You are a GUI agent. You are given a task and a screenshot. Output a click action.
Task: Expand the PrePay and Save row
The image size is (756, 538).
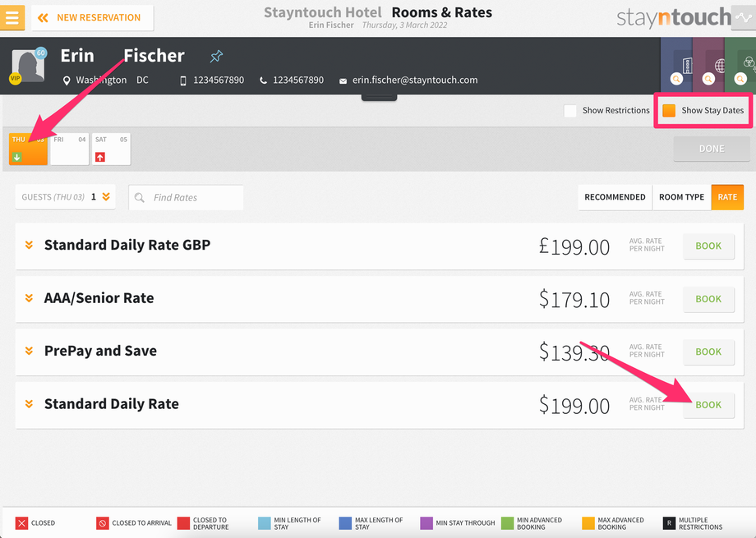point(30,351)
